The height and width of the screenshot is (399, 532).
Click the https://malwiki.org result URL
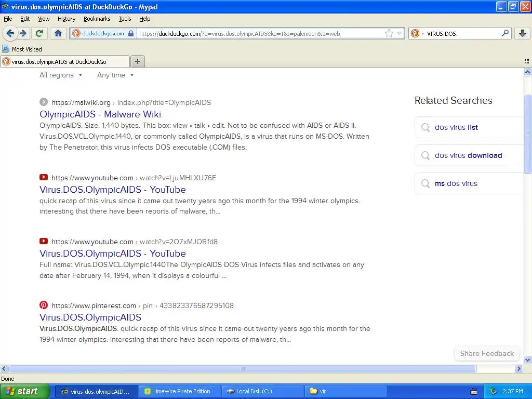pyautogui.click(x=131, y=102)
